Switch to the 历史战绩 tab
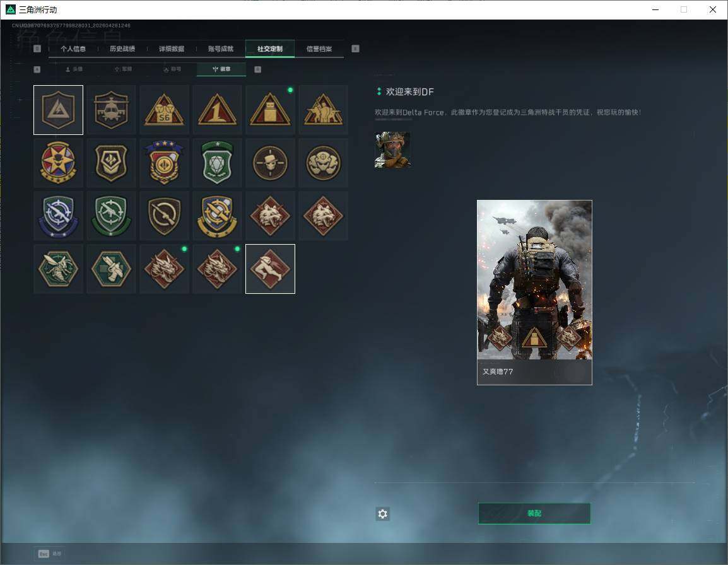The height and width of the screenshot is (565, 728). [x=122, y=49]
